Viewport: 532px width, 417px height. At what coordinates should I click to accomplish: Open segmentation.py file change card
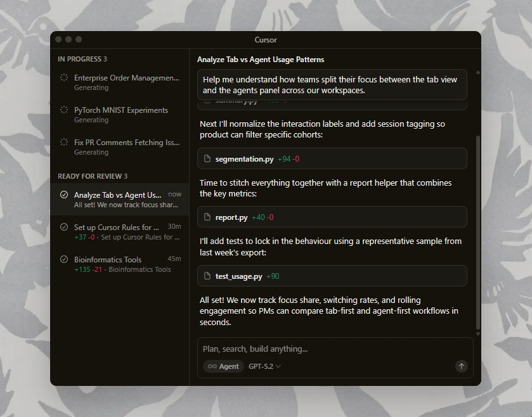click(x=332, y=158)
